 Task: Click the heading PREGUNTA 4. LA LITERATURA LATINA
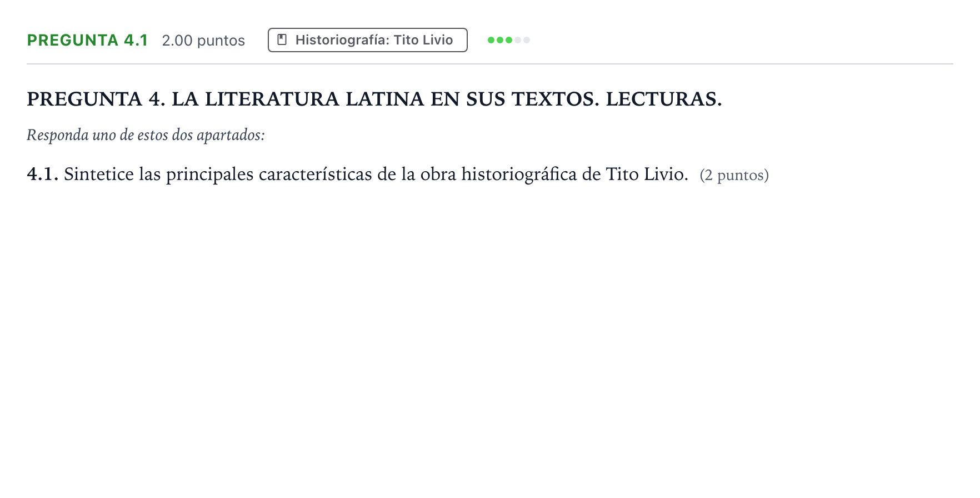point(374,99)
